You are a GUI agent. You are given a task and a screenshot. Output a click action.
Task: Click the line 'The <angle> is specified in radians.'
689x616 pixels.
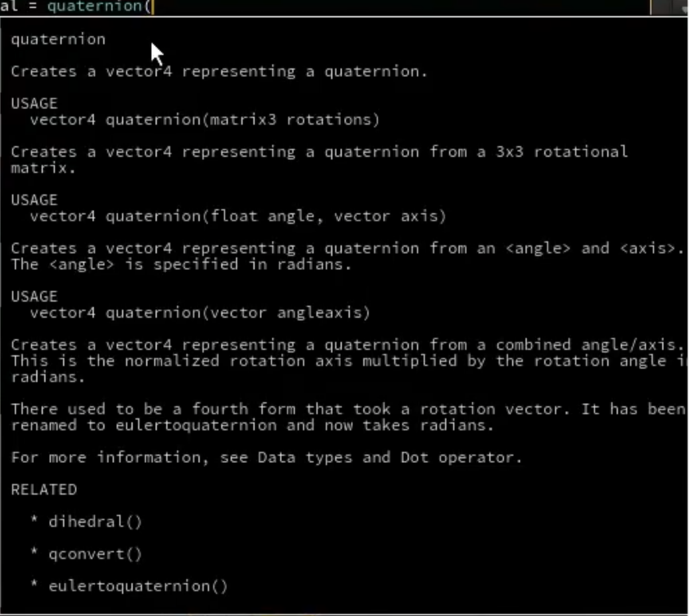click(x=181, y=265)
